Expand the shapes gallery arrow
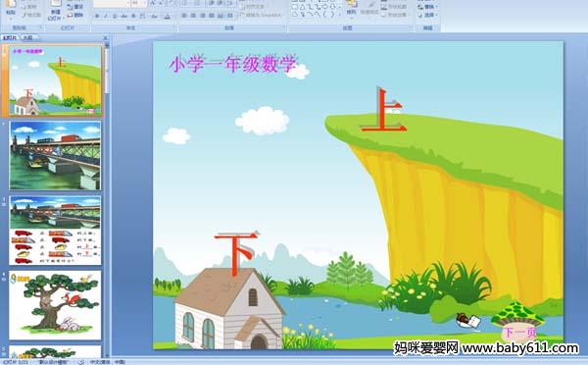 tap(339, 15)
